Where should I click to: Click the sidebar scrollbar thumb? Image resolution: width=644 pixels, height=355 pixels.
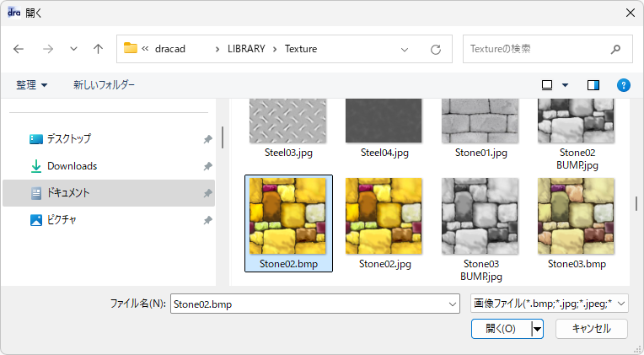pyautogui.click(x=223, y=137)
